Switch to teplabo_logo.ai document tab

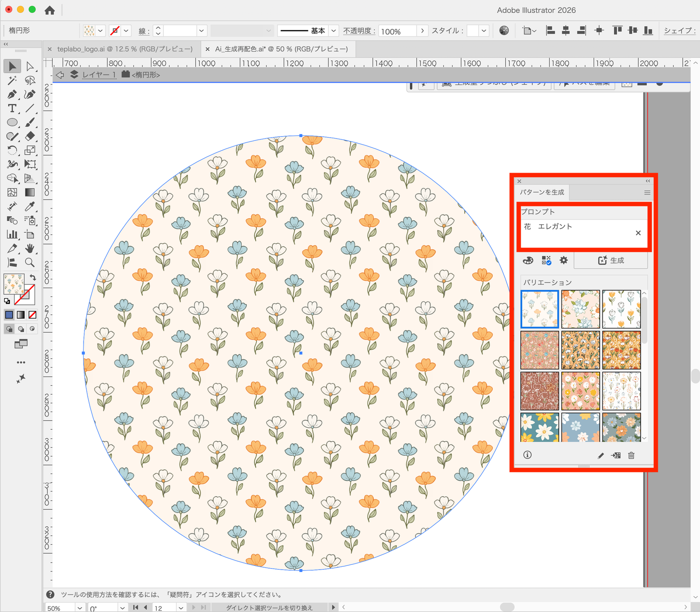click(125, 49)
